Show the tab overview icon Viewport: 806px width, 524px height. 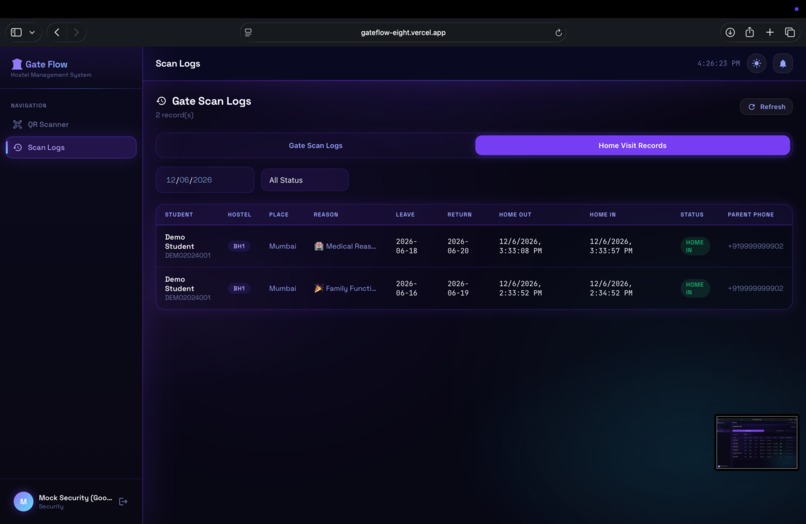[790, 32]
